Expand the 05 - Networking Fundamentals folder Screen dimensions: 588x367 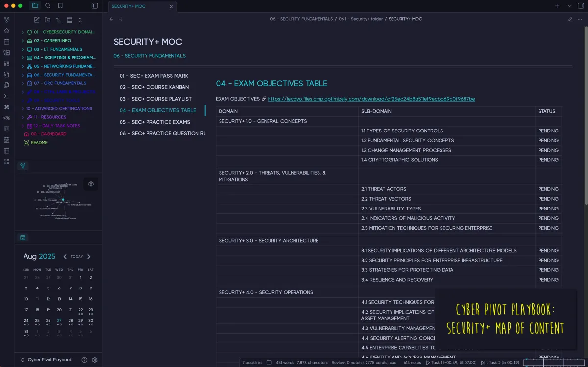[23, 66]
